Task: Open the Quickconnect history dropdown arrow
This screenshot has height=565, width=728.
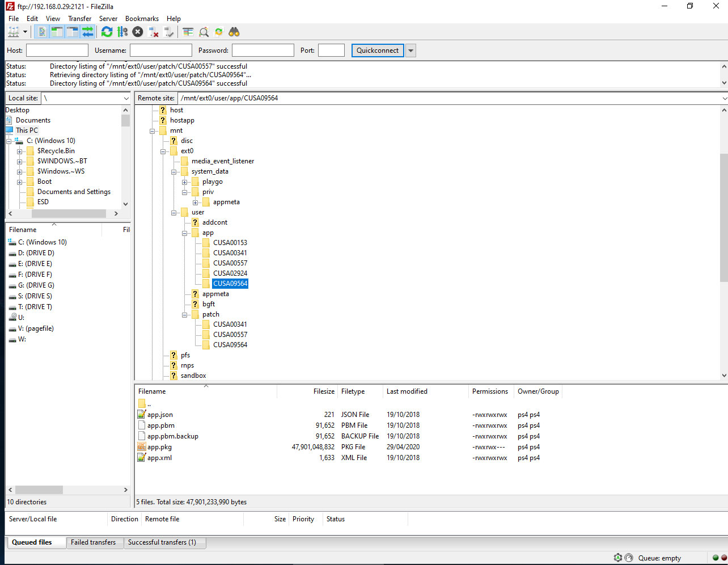Action: (411, 50)
